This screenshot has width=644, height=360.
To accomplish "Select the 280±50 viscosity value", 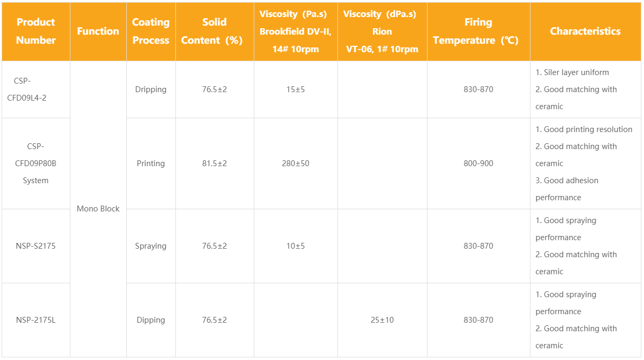I will click(296, 163).
